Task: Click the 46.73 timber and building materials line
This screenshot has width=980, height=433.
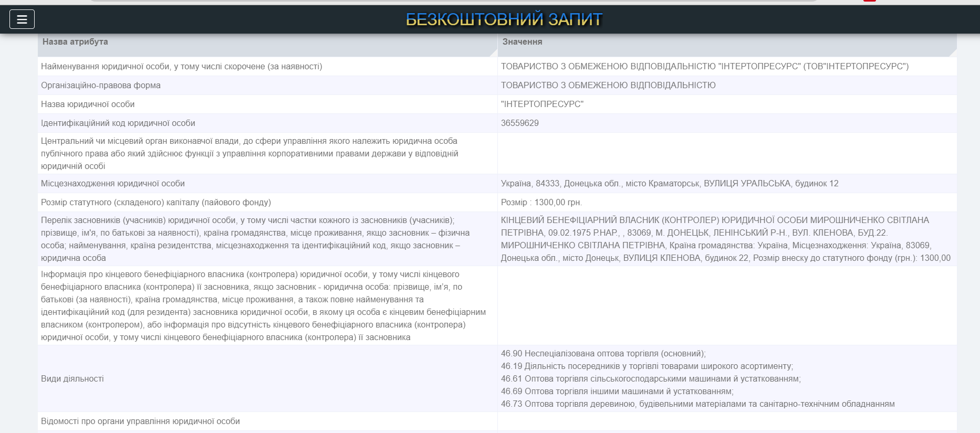Action: pyautogui.click(x=697, y=404)
